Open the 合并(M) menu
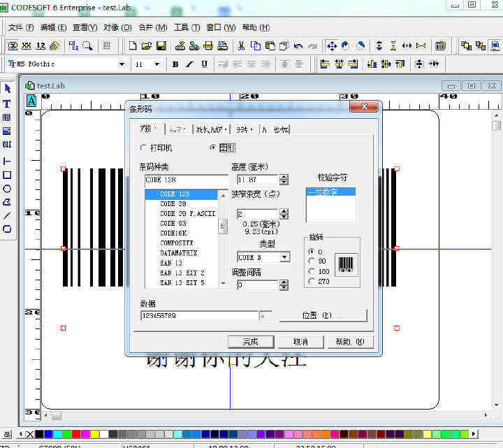Image resolution: width=503 pixels, height=448 pixels. click(153, 27)
